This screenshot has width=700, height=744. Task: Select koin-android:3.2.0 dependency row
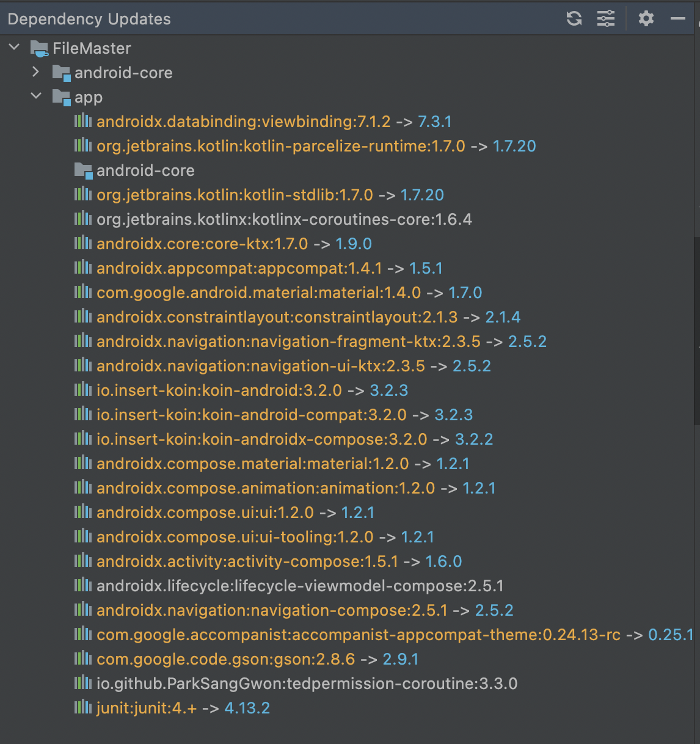pyautogui.click(x=252, y=390)
